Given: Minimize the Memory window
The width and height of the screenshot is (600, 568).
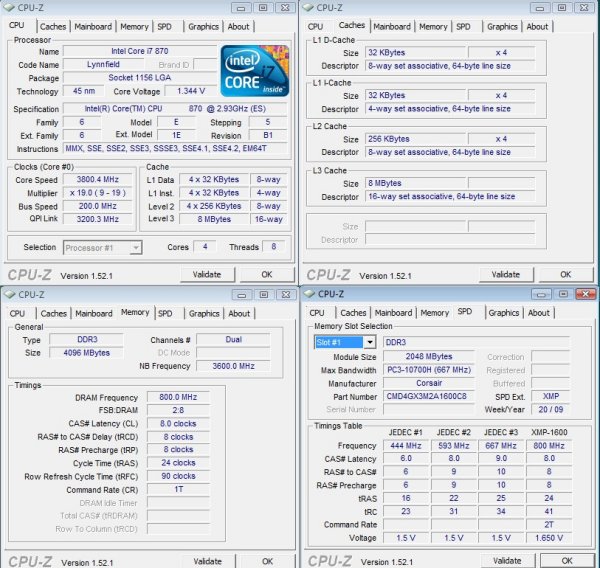Looking at the screenshot, I should (242, 295).
